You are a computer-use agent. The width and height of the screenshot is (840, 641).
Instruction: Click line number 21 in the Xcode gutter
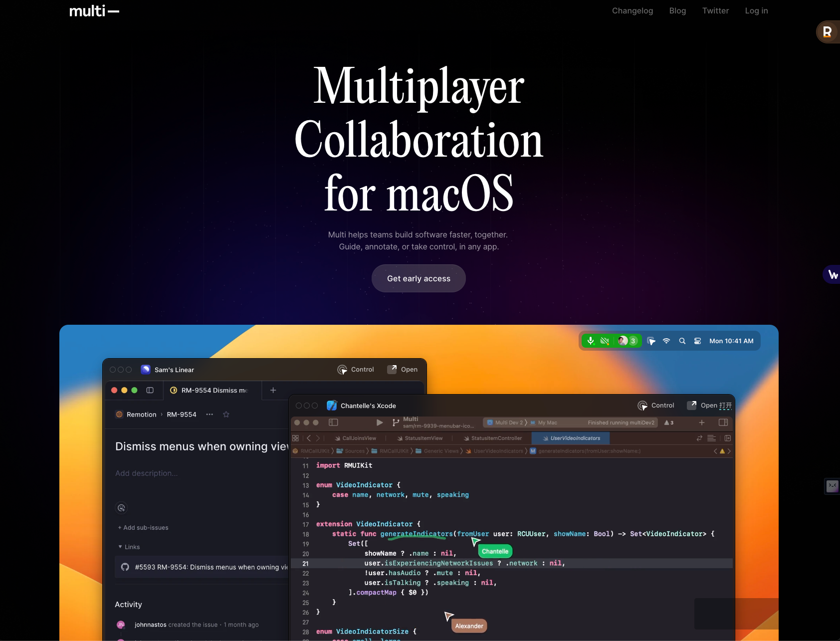(x=306, y=564)
